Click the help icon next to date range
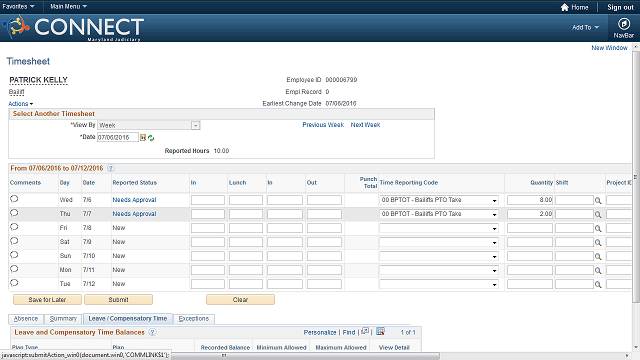The image size is (640, 360). point(111,168)
